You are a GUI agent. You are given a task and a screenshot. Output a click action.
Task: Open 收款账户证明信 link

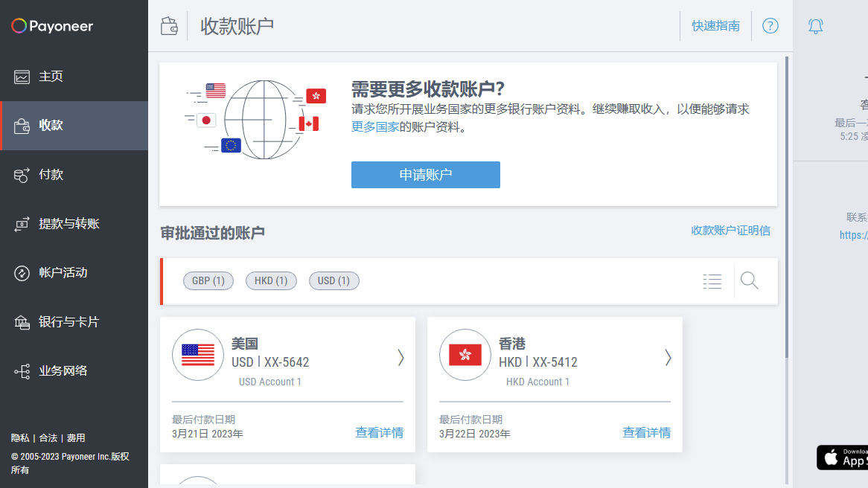click(x=731, y=231)
